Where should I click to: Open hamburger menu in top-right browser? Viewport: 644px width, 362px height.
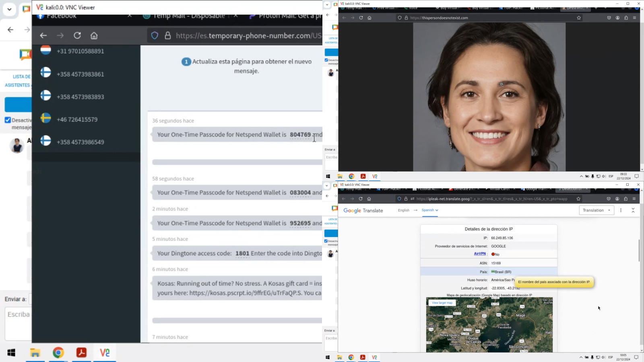(x=634, y=18)
